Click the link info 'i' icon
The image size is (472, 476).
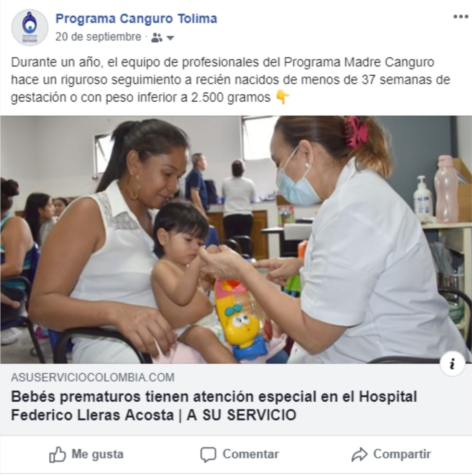452,364
